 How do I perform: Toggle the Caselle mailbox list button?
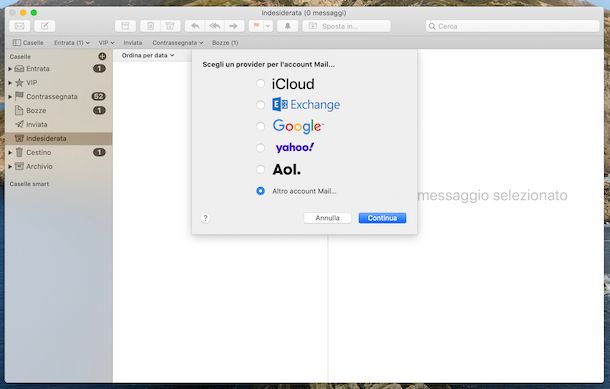pos(28,43)
